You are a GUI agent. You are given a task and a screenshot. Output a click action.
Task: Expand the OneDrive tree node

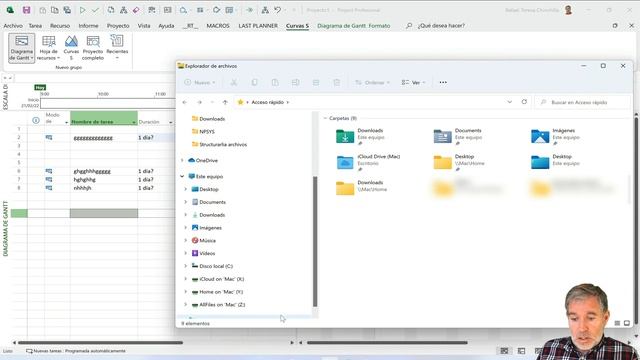point(182,160)
